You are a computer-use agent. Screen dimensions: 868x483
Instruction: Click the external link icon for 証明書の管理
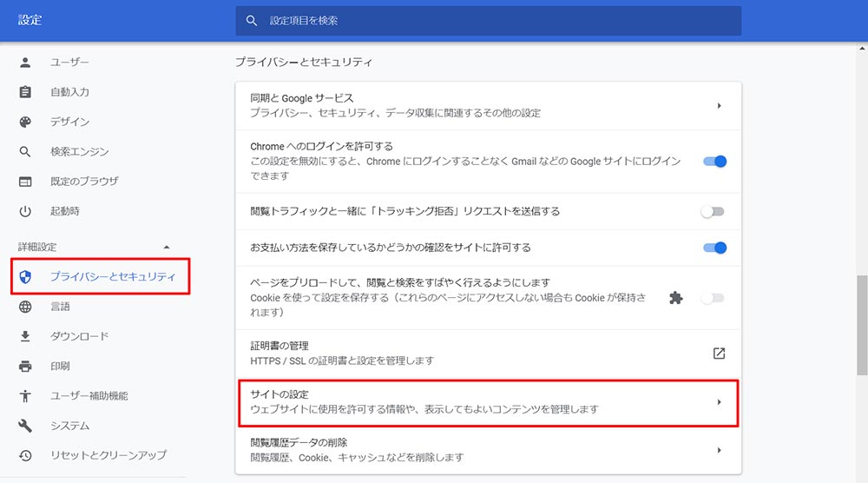click(x=719, y=354)
